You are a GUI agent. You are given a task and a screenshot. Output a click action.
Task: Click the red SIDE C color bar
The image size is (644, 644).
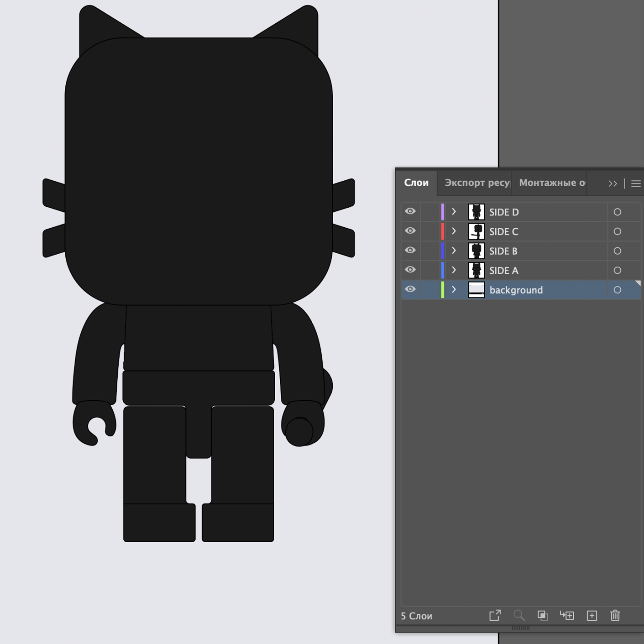tap(442, 231)
